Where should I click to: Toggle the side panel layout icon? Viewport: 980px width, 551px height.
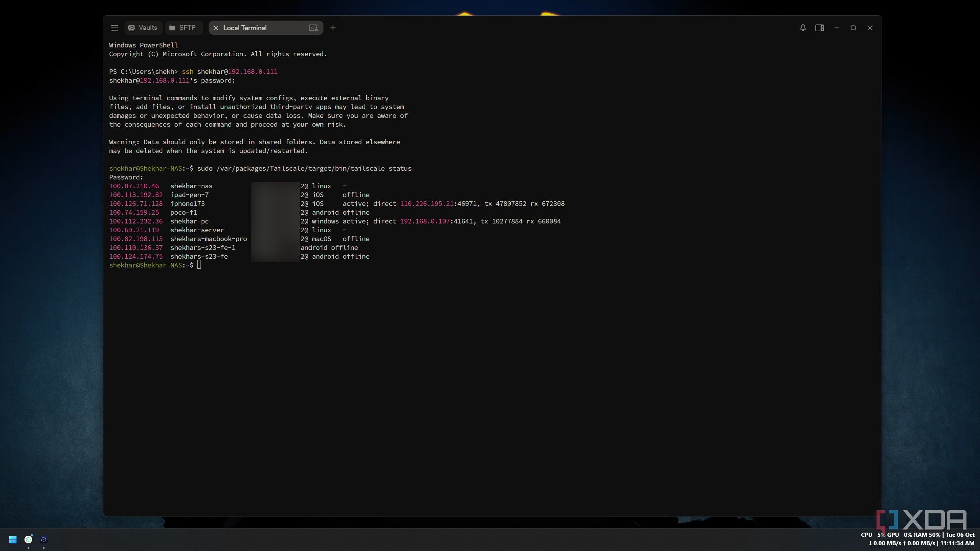820,28
